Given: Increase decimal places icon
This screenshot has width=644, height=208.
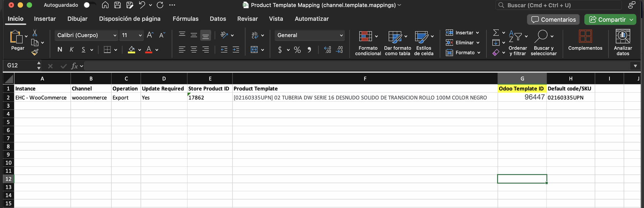Looking at the screenshot, I should (x=327, y=50).
